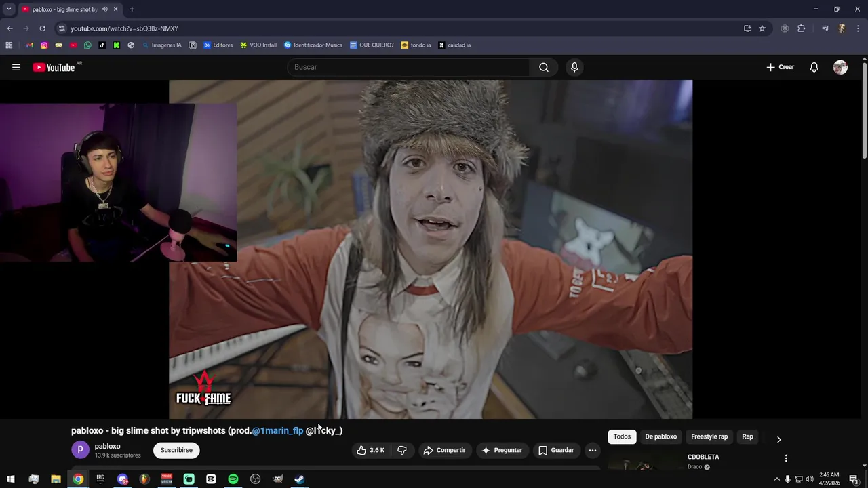Select the Todos filter chip
868x488 pixels.
point(622,436)
